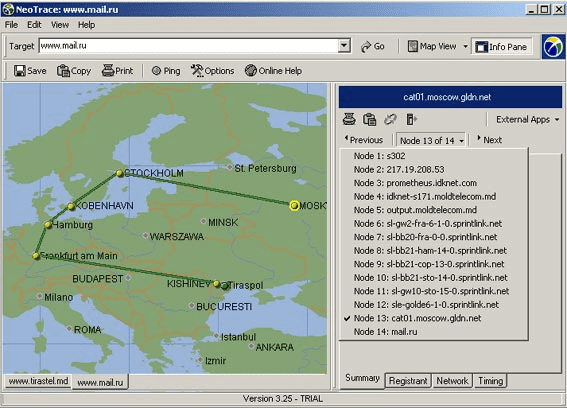Click the Target www.mail.ru input field
567x408 pixels.
coord(188,46)
